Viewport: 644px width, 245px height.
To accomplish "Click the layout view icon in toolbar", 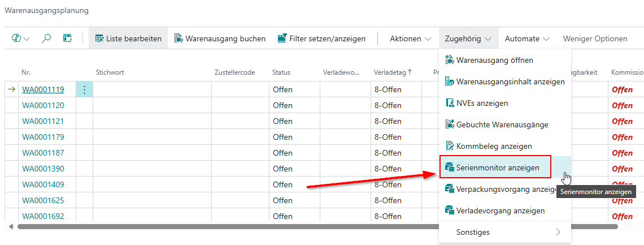I will click(x=67, y=38).
